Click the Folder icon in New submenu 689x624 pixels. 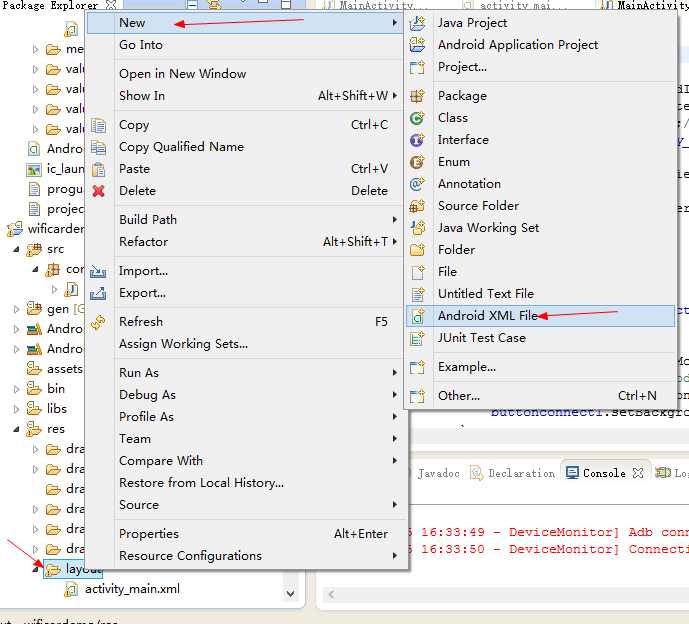[417, 250]
